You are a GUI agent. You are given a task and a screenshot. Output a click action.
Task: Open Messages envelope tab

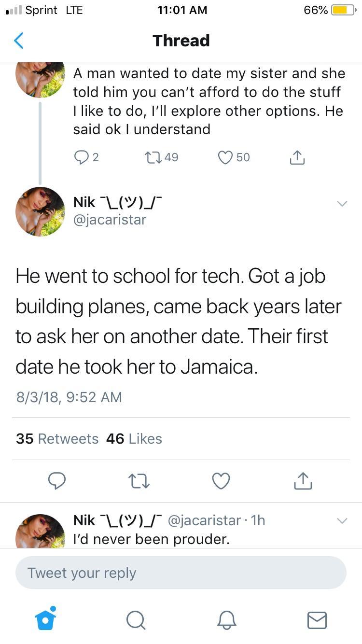(317, 620)
